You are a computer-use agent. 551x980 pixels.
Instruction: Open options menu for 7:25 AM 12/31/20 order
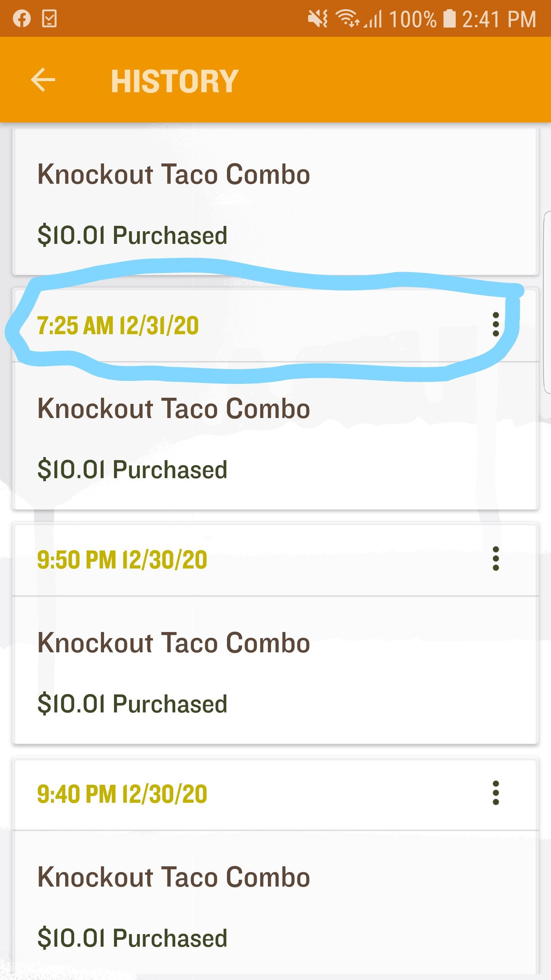(496, 325)
